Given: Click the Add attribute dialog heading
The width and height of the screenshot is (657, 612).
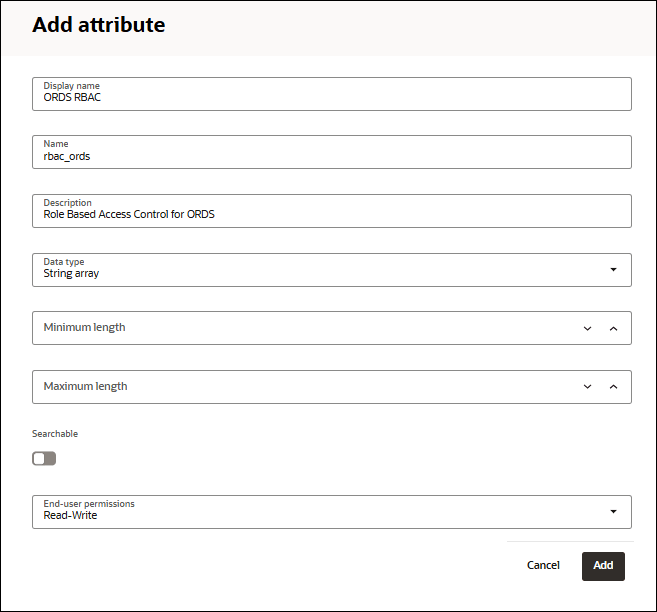Looking at the screenshot, I should [x=99, y=25].
